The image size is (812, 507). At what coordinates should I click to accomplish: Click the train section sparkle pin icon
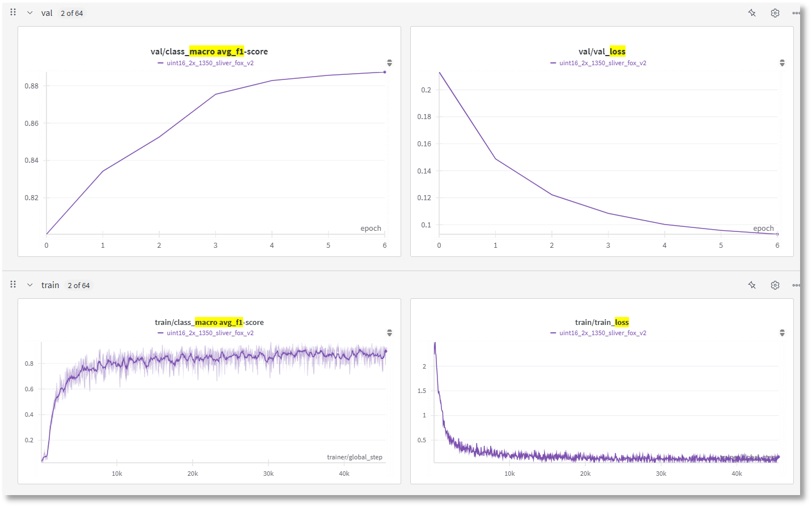[752, 285]
